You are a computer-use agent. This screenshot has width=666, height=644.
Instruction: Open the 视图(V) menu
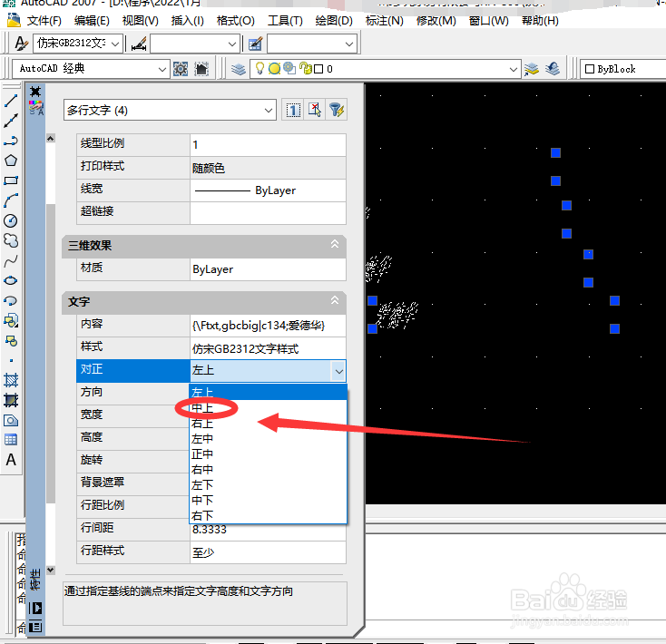pyautogui.click(x=140, y=20)
